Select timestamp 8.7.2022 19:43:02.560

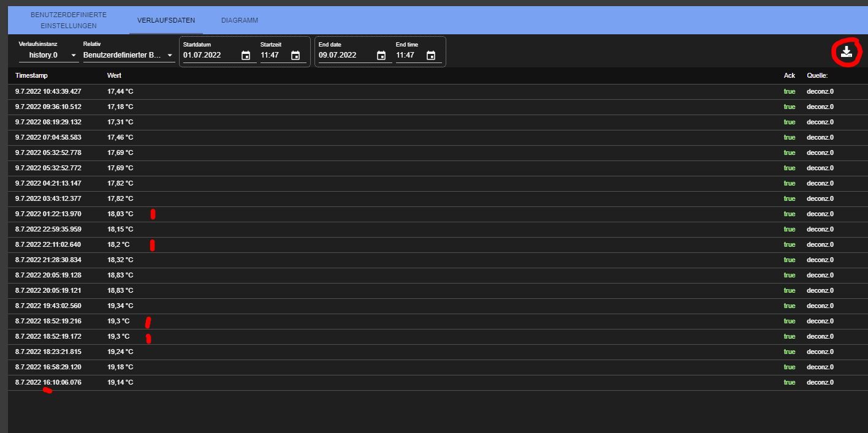(x=48, y=306)
